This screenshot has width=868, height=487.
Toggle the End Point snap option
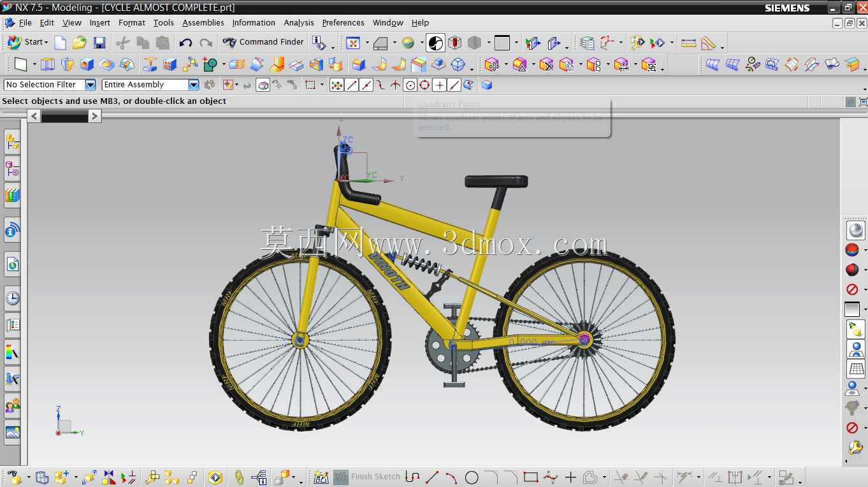coord(352,85)
